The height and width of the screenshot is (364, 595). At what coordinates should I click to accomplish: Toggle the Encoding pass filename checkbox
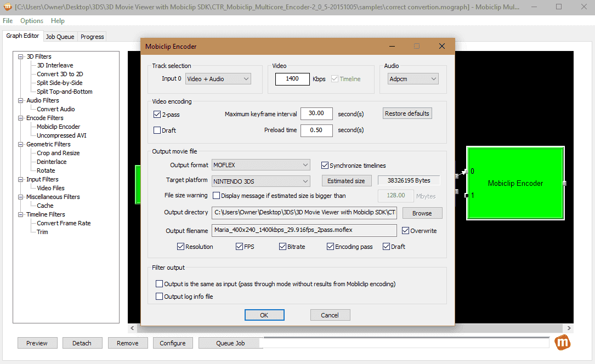pyautogui.click(x=331, y=247)
